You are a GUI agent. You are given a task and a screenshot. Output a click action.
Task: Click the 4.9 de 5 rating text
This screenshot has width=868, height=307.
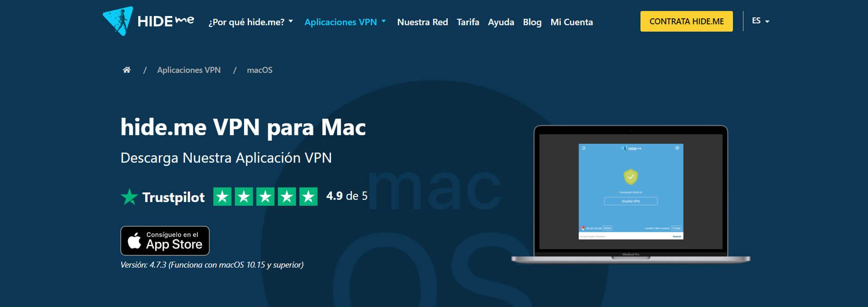[x=347, y=196]
